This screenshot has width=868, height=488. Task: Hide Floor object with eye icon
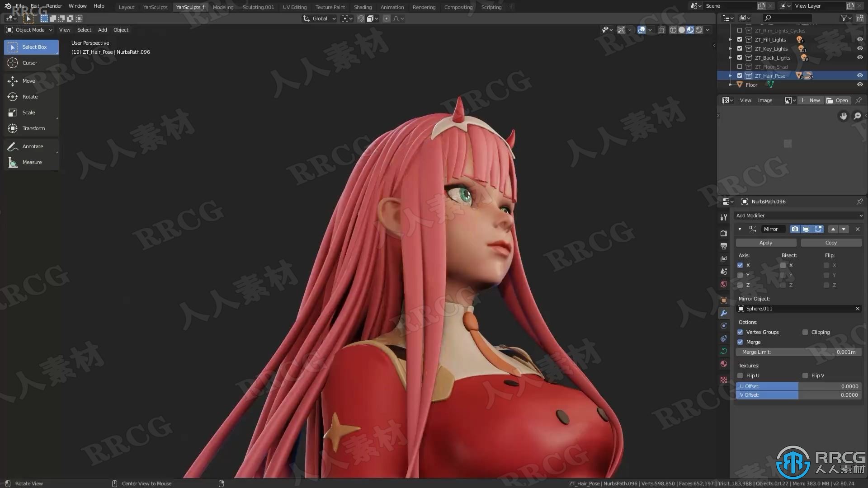tap(860, 85)
